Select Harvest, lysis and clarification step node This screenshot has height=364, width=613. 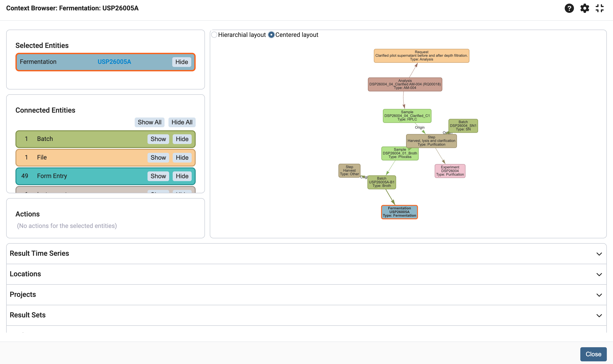tap(431, 141)
